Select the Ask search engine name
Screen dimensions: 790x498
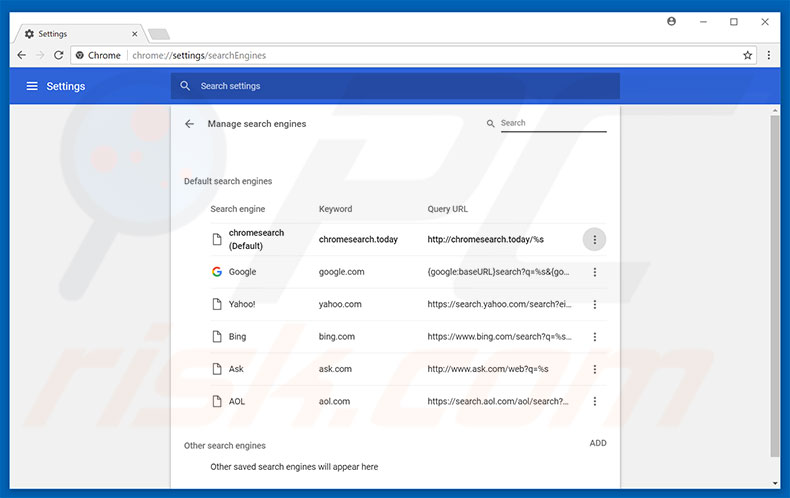(236, 369)
